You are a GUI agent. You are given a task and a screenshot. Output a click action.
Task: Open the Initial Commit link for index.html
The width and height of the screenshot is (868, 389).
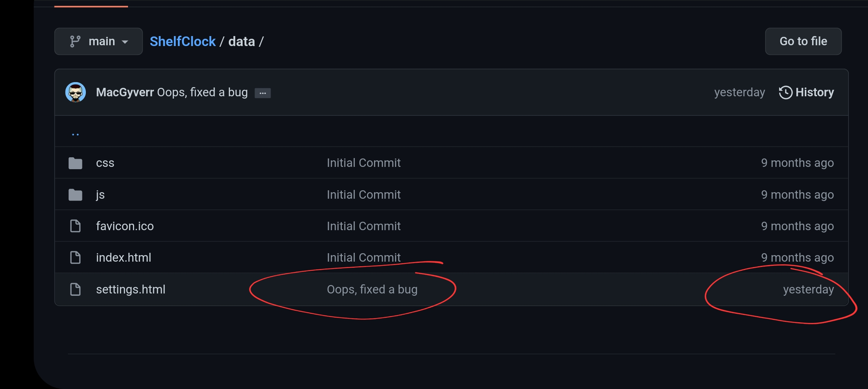coord(364,257)
